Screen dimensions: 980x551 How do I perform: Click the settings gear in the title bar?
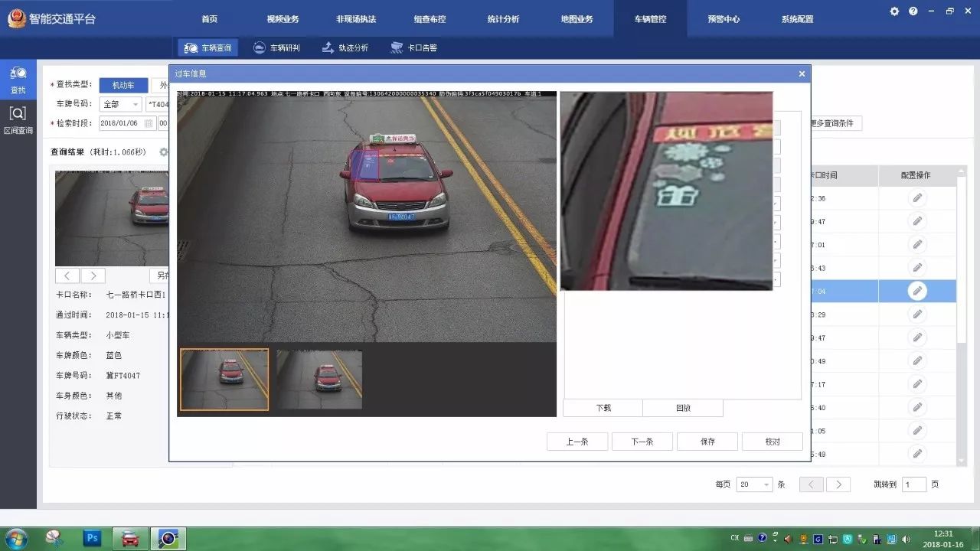895,11
